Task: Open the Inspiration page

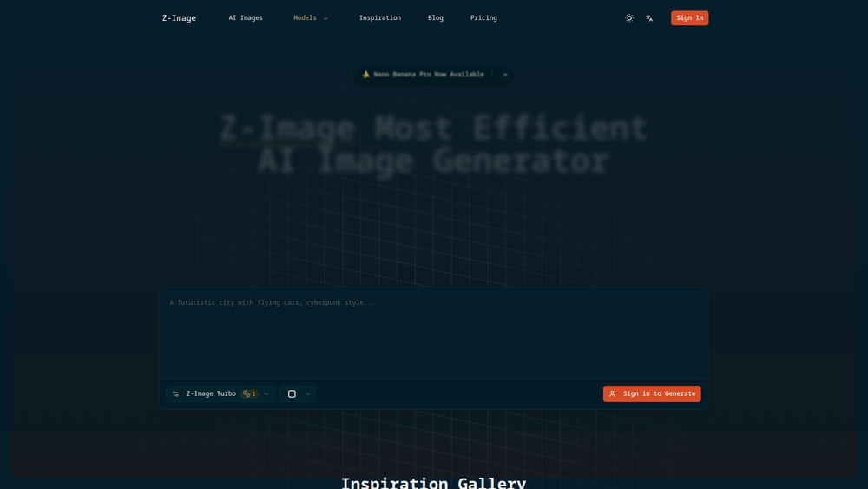Action: pos(380,17)
